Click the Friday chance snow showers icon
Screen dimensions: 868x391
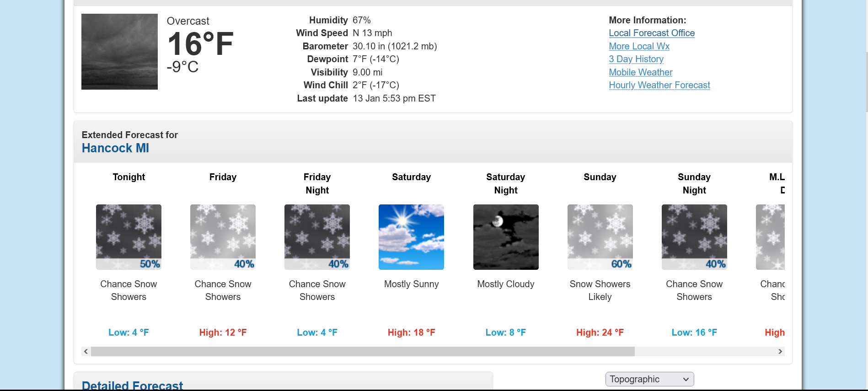[223, 237]
